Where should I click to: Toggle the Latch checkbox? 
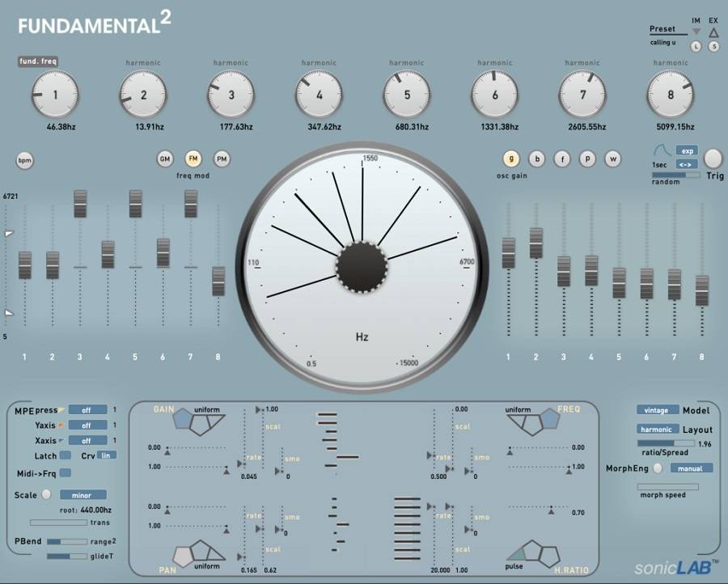point(66,455)
